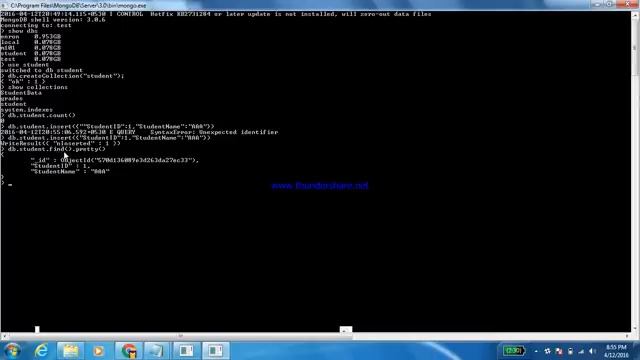
Task: Click the horizontal scrollbar right arrow
Action: 627,336
